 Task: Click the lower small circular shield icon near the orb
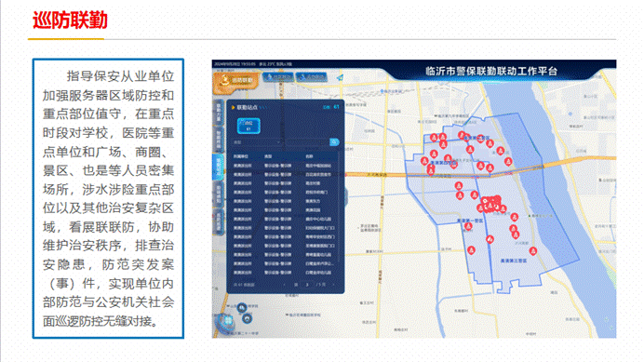point(248,318)
